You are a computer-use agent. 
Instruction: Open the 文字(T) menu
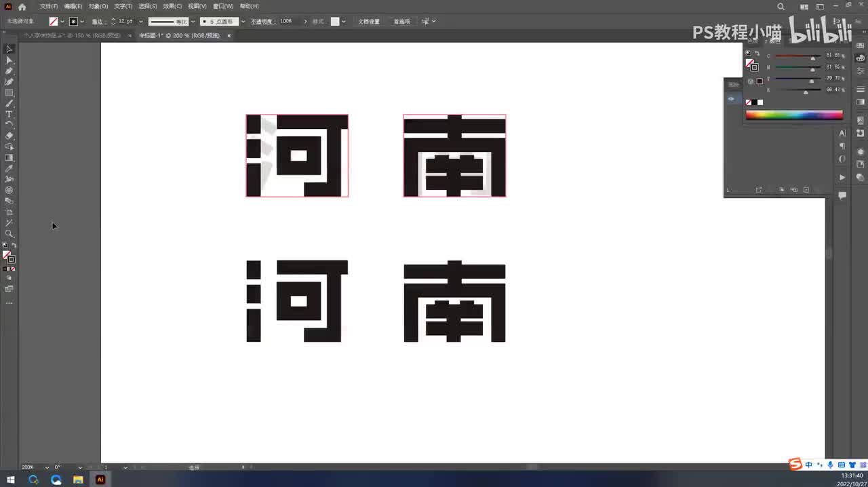123,6
